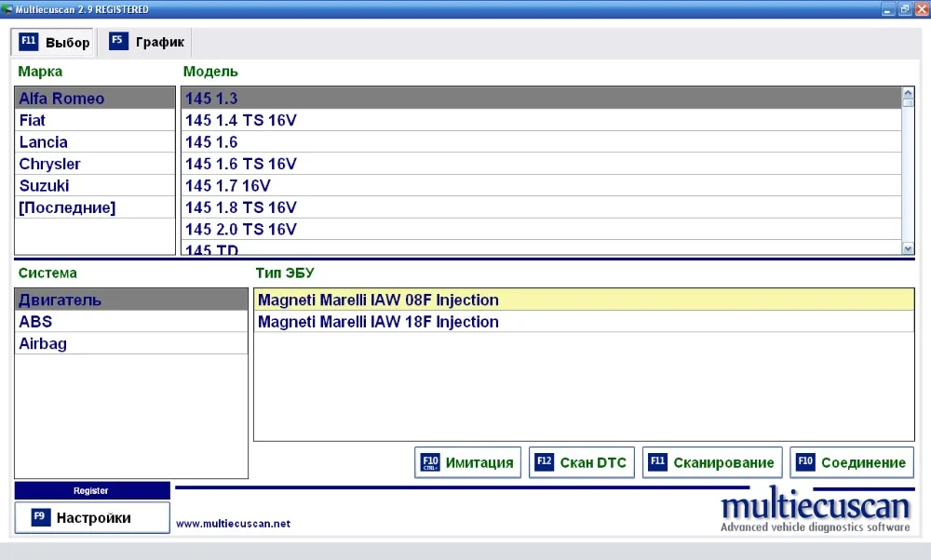Restore down the Multiecuscan window
Screen dimensions: 931x560
(905, 9)
